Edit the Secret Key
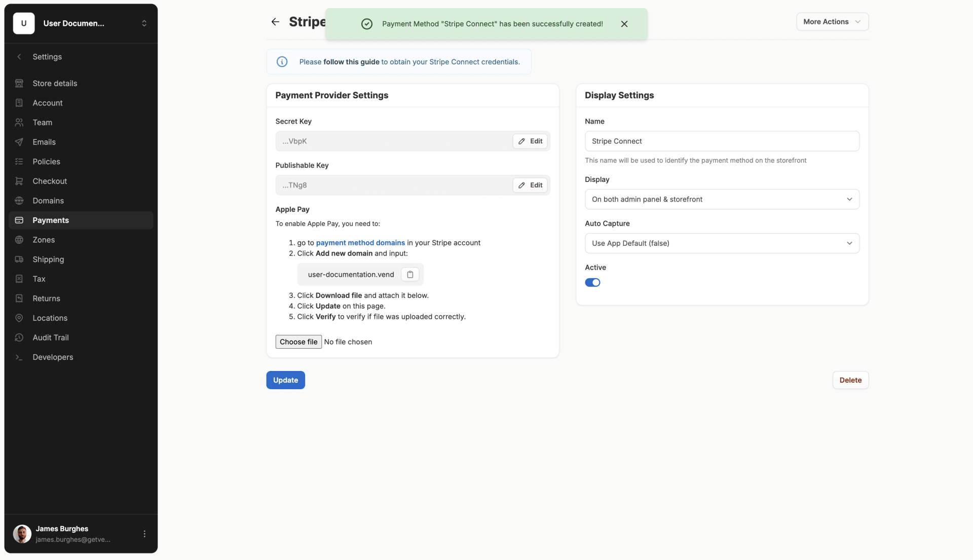This screenshot has height=560, width=973. coord(530,141)
